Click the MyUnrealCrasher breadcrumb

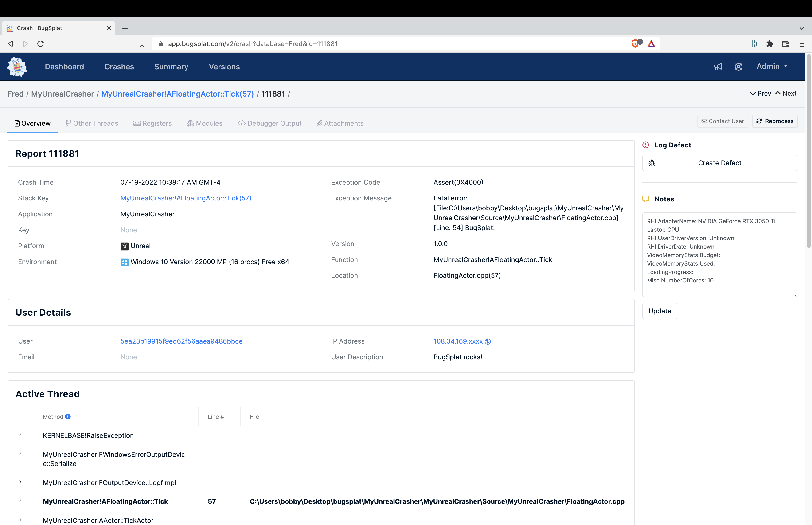tap(62, 94)
